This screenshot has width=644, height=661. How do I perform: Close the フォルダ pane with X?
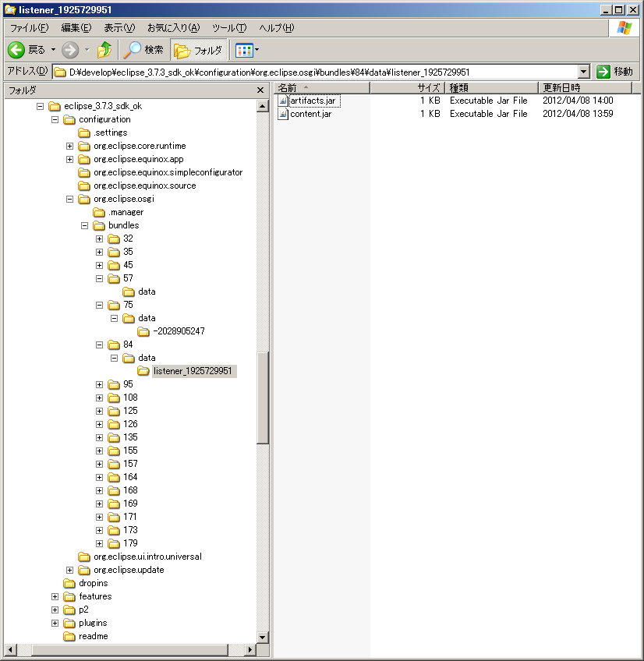(x=260, y=90)
